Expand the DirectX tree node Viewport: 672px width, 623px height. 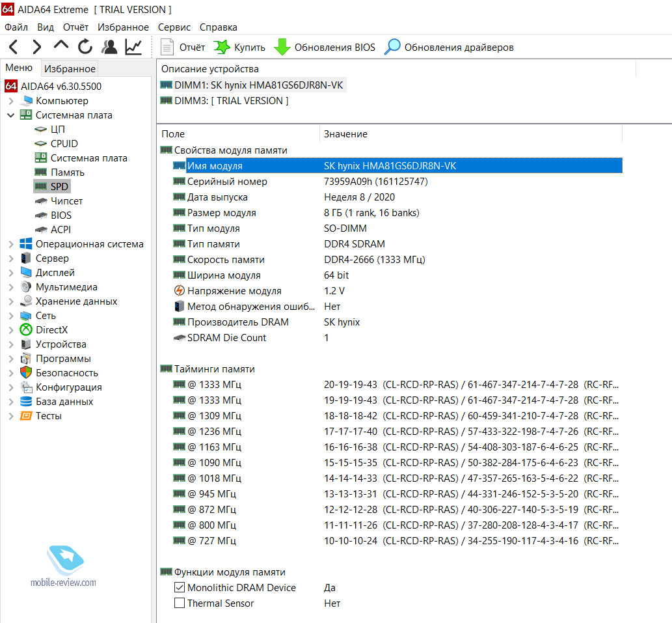(x=11, y=330)
